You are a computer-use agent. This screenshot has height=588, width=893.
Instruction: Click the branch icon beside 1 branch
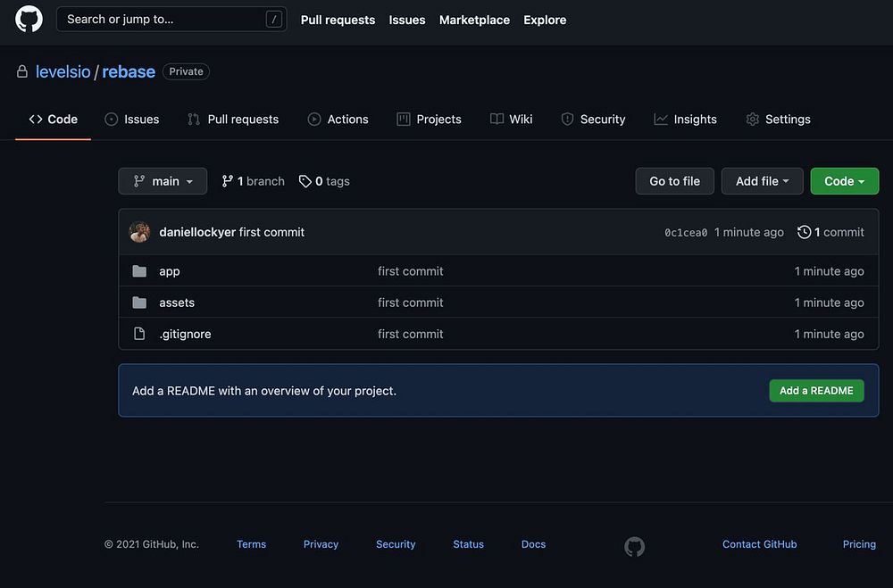[228, 181]
